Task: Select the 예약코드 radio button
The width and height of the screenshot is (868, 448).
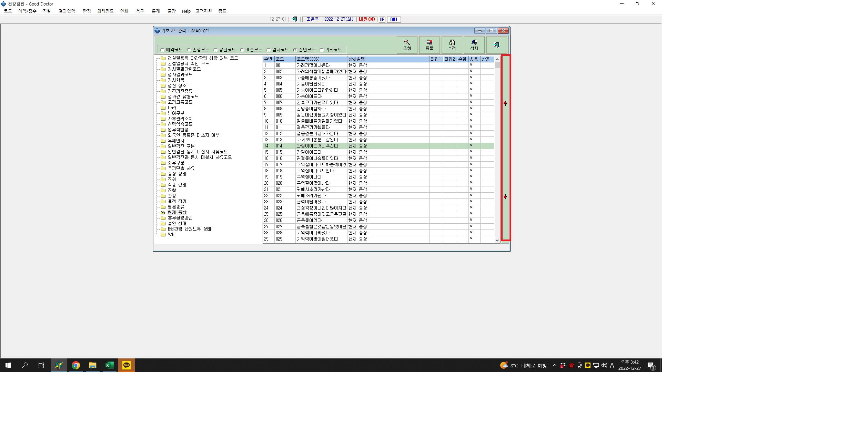Action: [x=162, y=50]
